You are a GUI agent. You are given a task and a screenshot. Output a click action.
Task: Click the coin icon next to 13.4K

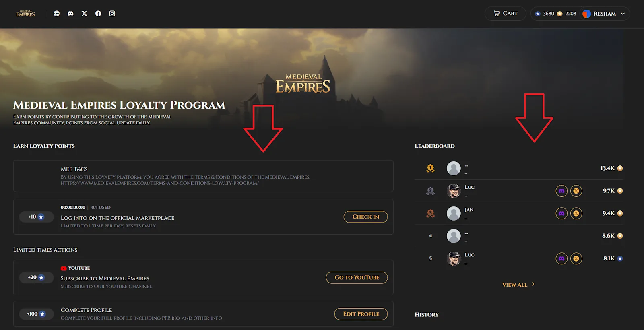coord(620,168)
